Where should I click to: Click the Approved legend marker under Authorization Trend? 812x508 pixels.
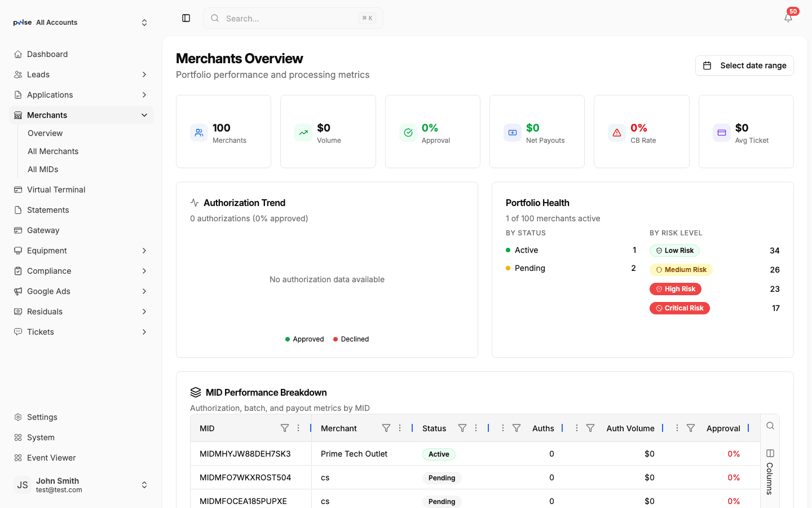(288, 339)
